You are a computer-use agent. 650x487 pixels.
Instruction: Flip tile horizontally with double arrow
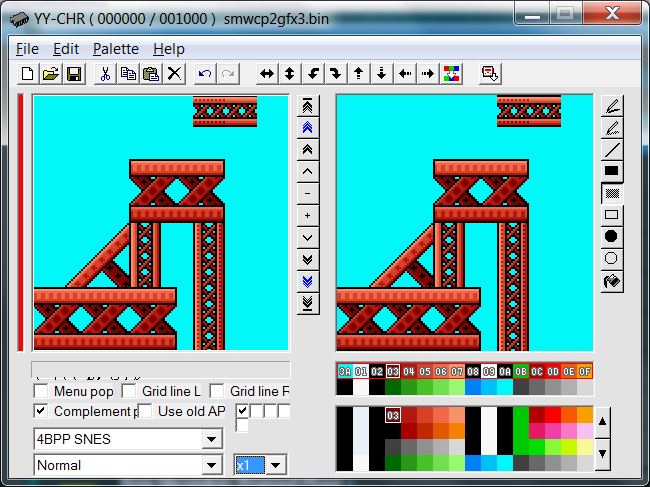[267, 74]
